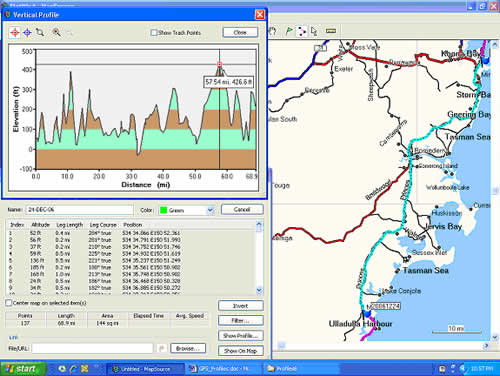Click the track list scroll-down arrow
The image size is (500, 376).
tap(259, 290)
